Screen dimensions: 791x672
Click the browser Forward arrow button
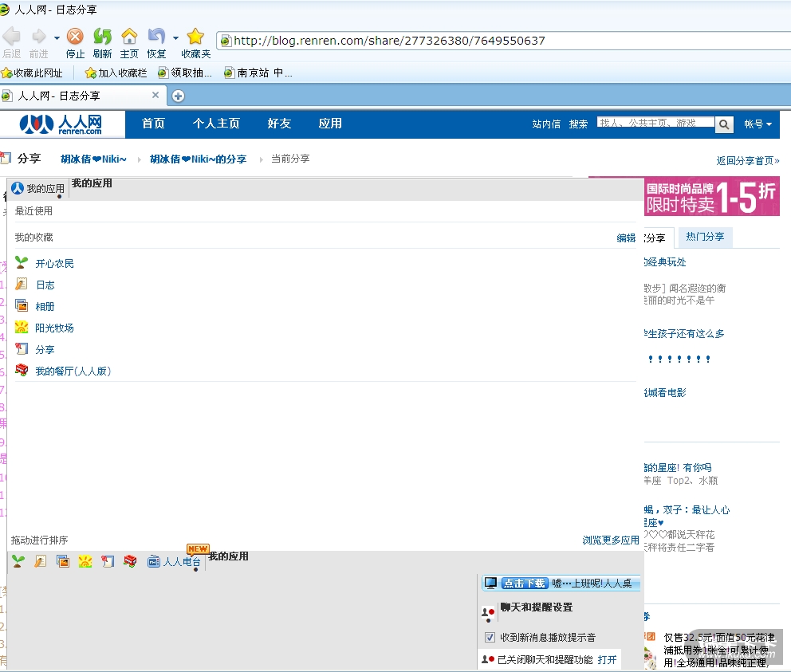[38, 37]
